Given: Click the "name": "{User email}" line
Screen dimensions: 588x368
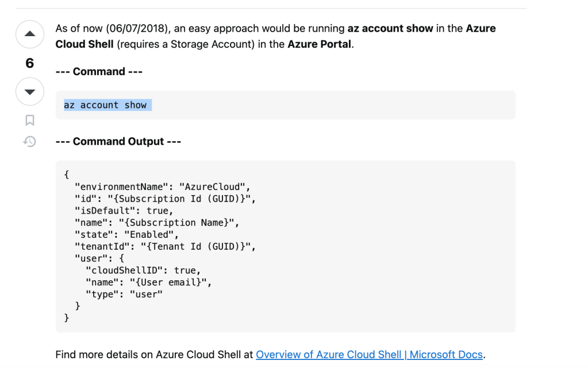Looking at the screenshot, I should (148, 282).
